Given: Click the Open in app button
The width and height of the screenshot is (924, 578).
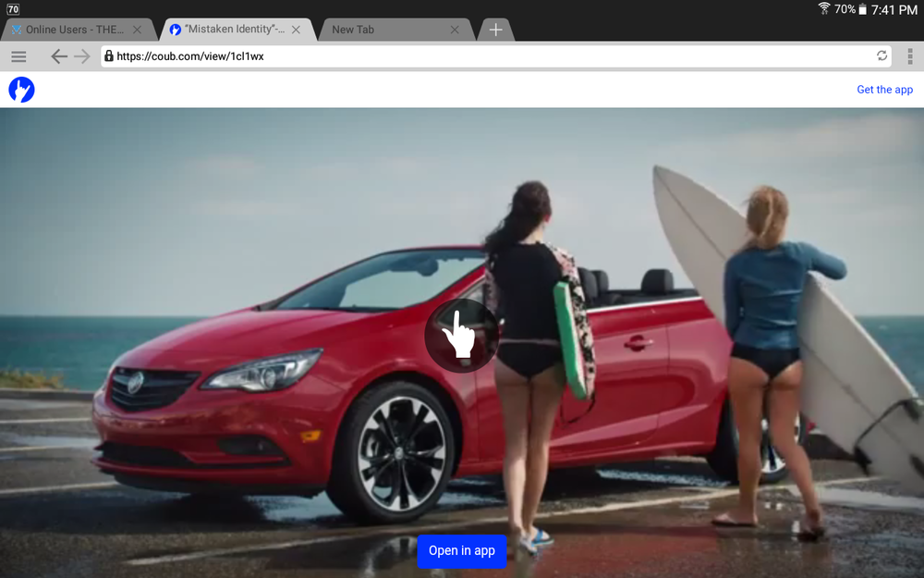Looking at the screenshot, I should (462, 551).
